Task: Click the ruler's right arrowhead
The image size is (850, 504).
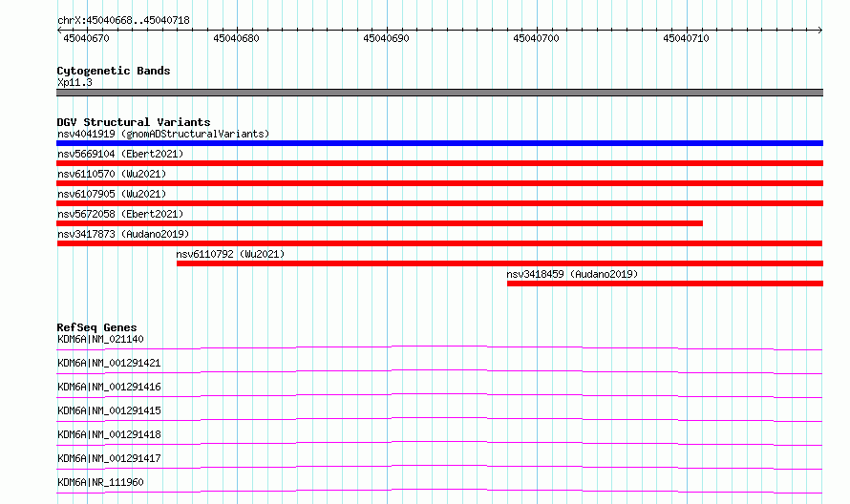Action: [x=820, y=30]
